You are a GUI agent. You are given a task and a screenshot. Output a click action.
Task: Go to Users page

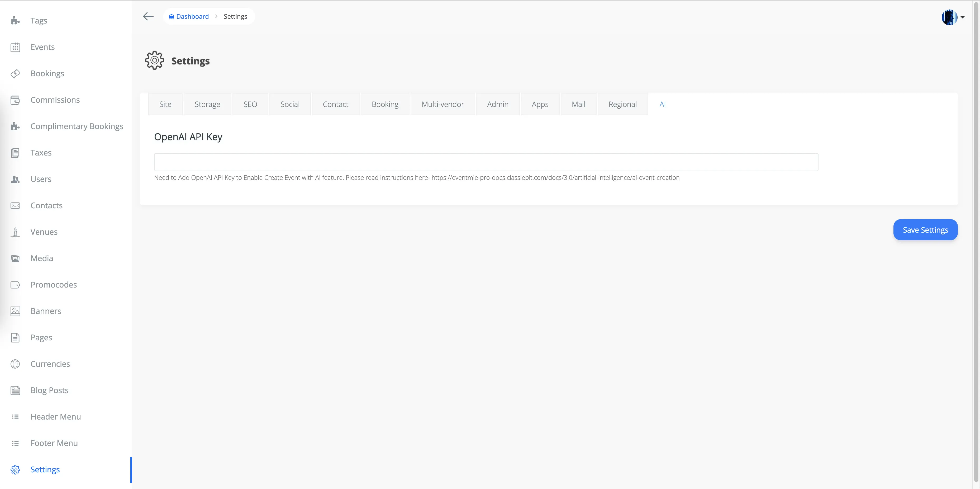coord(41,179)
